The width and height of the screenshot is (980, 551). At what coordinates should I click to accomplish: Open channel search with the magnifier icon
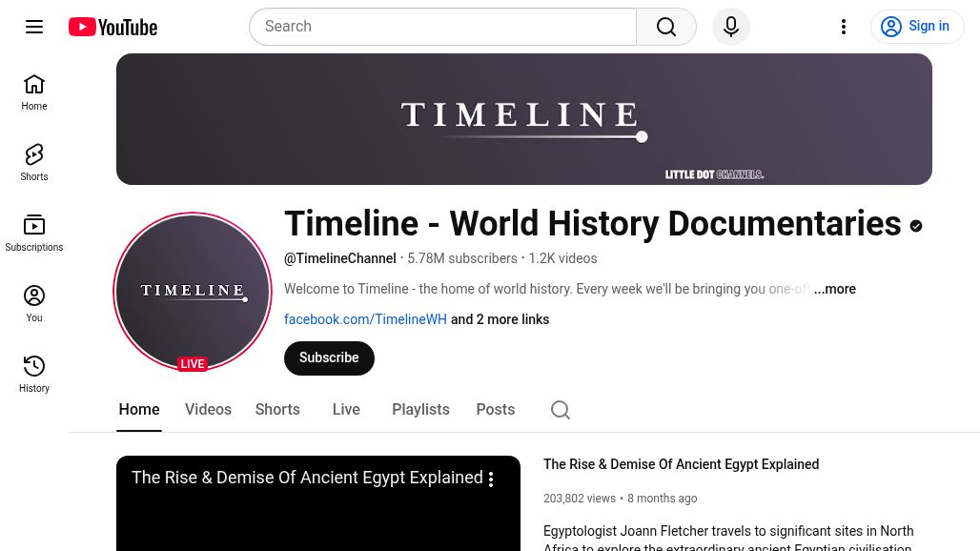coord(561,409)
